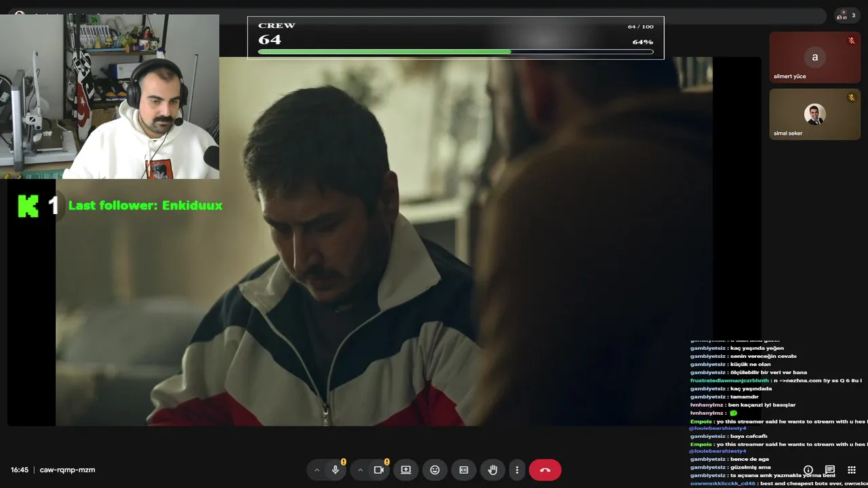The image size is (868, 488).
Task: Raise hand using the hand icon
Action: [x=493, y=470]
